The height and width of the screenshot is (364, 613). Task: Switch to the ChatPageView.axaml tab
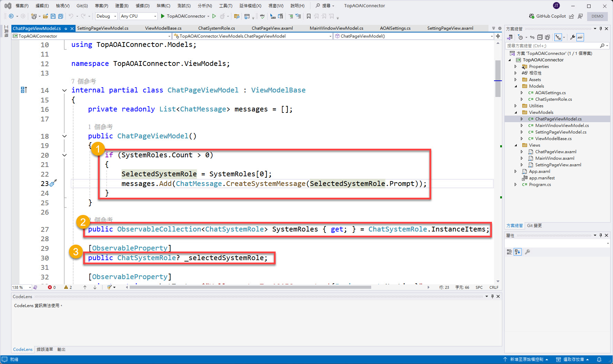tap(272, 28)
